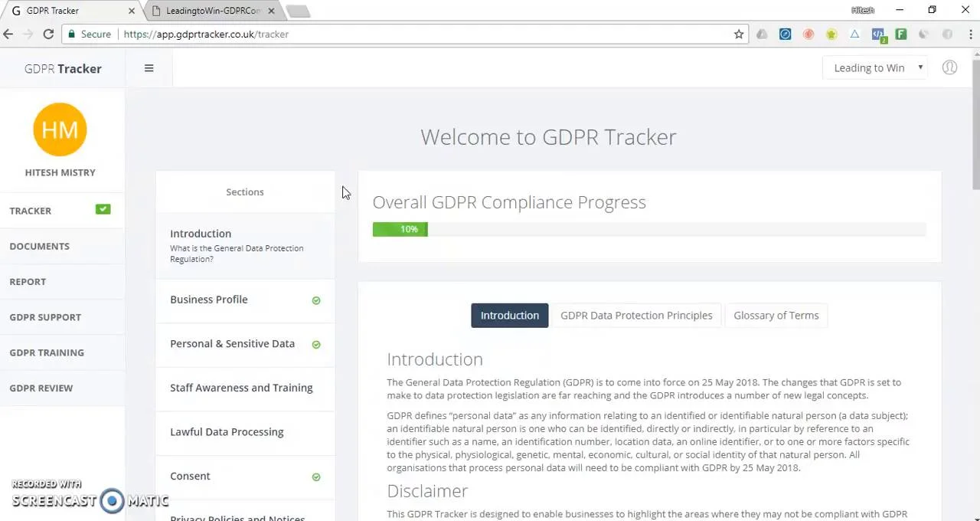Switch to GDPR Data Protection Principles tab
980x521 pixels.
click(636, 315)
